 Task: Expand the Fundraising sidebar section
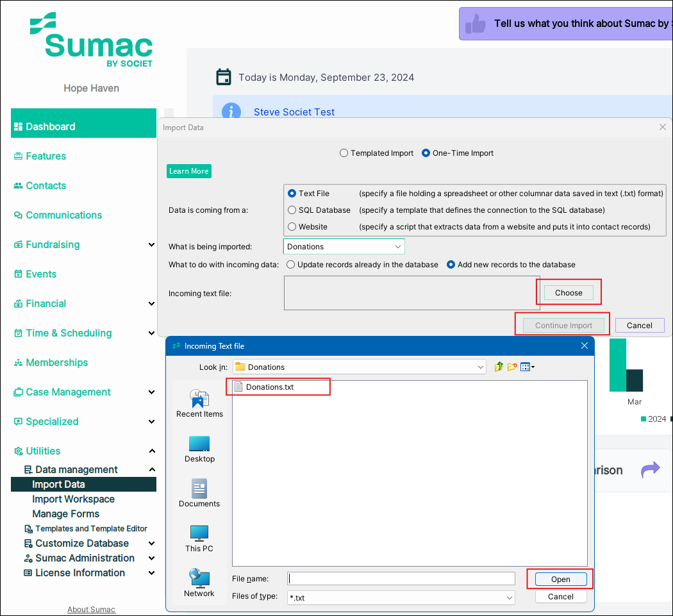(x=151, y=245)
